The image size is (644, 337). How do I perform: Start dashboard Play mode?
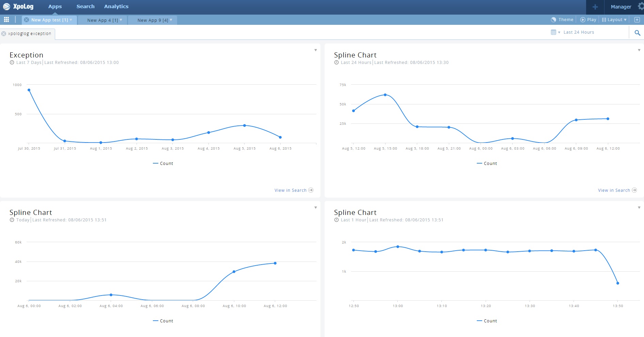pos(588,20)
